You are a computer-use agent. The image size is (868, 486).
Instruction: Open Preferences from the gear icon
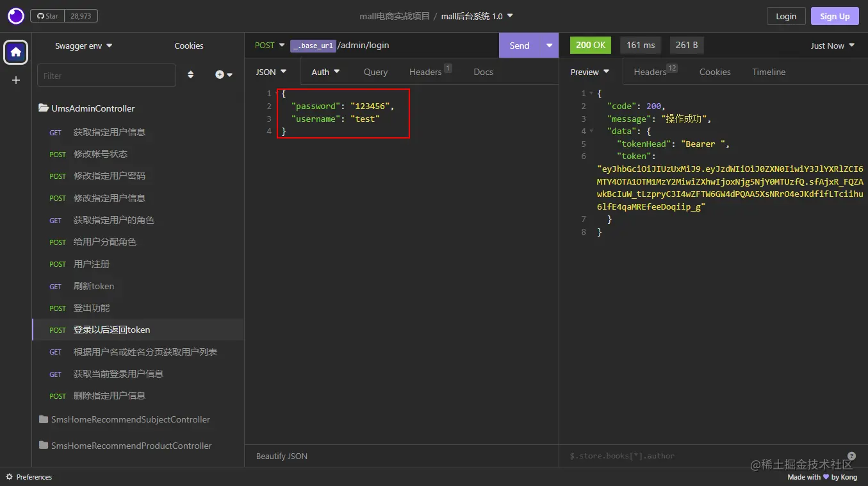tap(29, 477)
